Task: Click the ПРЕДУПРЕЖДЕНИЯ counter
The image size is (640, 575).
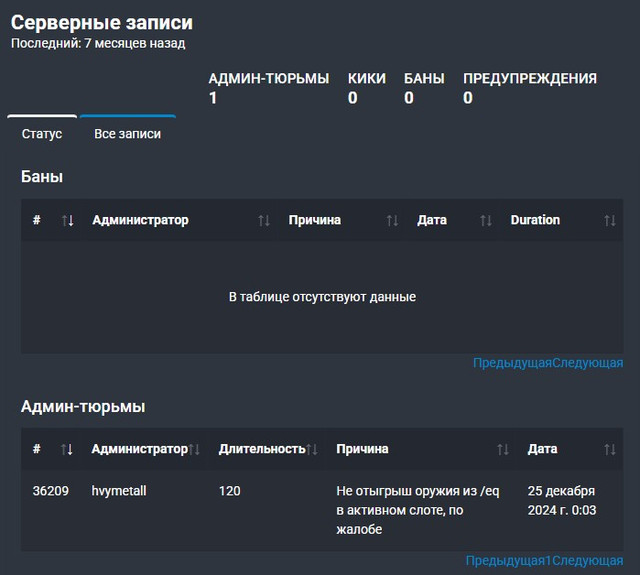Action: pos(530,88)
